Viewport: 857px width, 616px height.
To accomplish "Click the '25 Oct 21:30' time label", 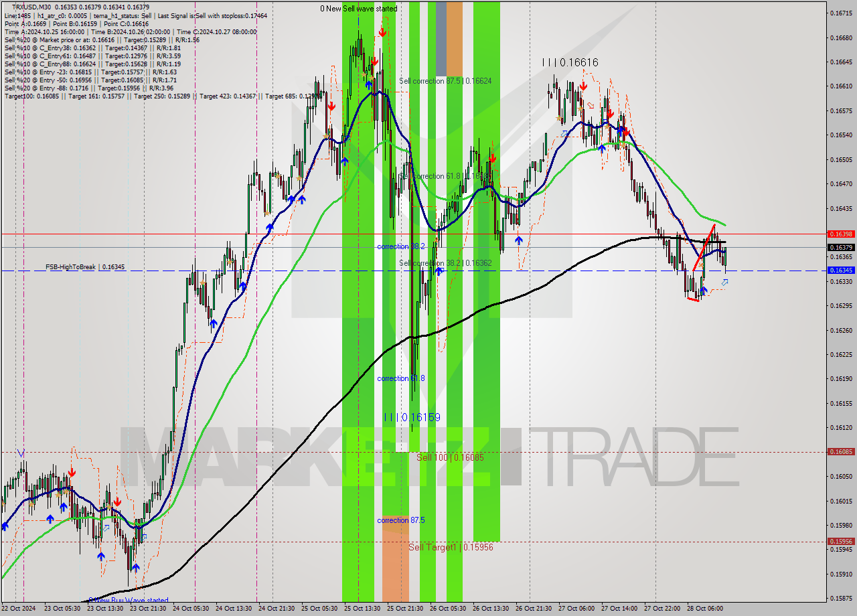I will [405, 609].
